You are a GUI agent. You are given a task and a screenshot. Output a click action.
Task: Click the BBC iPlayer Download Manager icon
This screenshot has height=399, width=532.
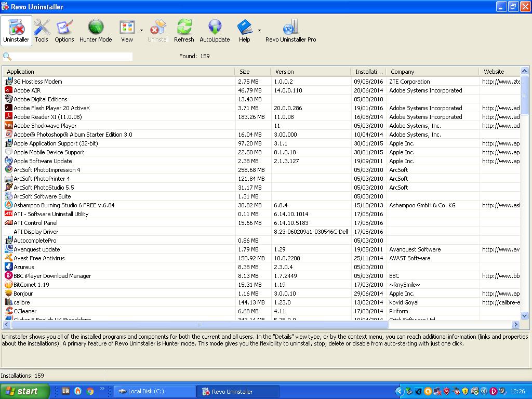click(8, 275)
